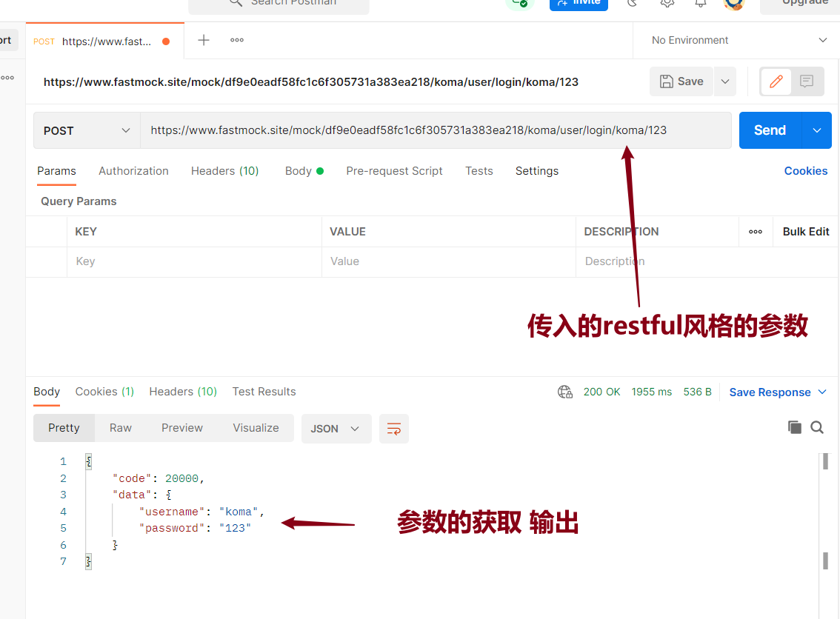Open the settings gear icon
840x619 pixels.
pos(667,3)
